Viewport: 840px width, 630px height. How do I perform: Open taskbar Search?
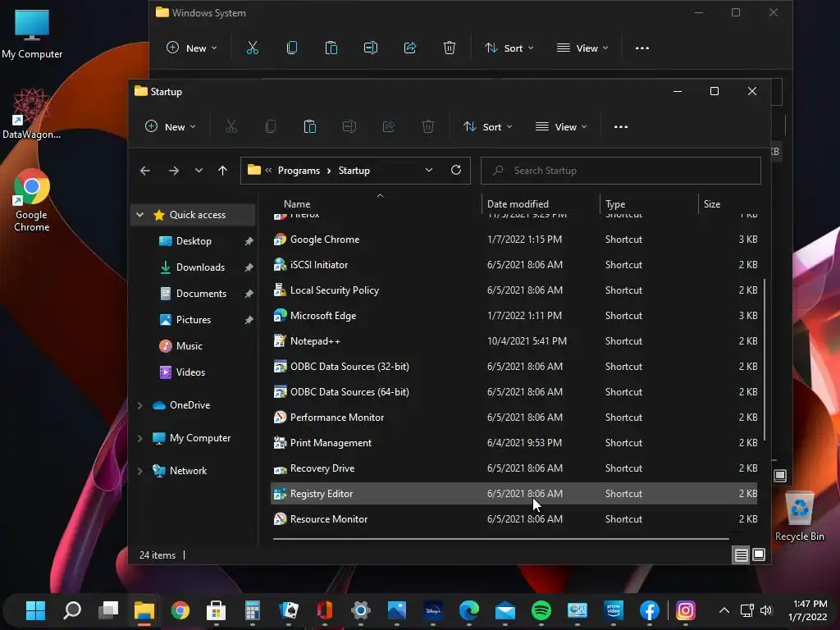(x=72, y=610)
